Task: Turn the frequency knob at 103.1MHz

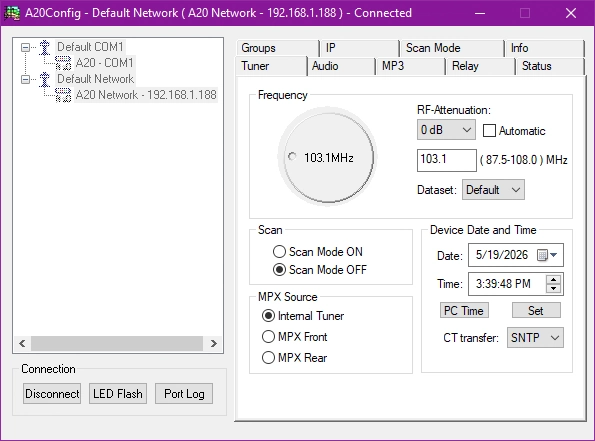Action: [x=328, y=157]
